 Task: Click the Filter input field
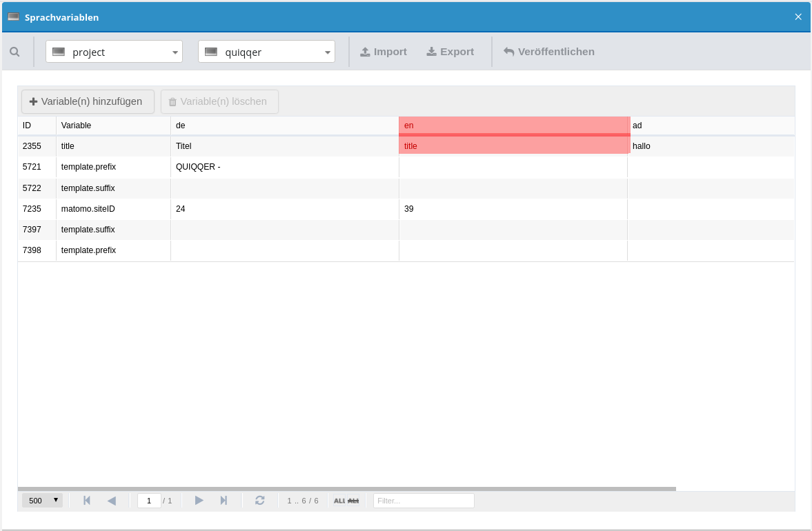pos(424,501)
